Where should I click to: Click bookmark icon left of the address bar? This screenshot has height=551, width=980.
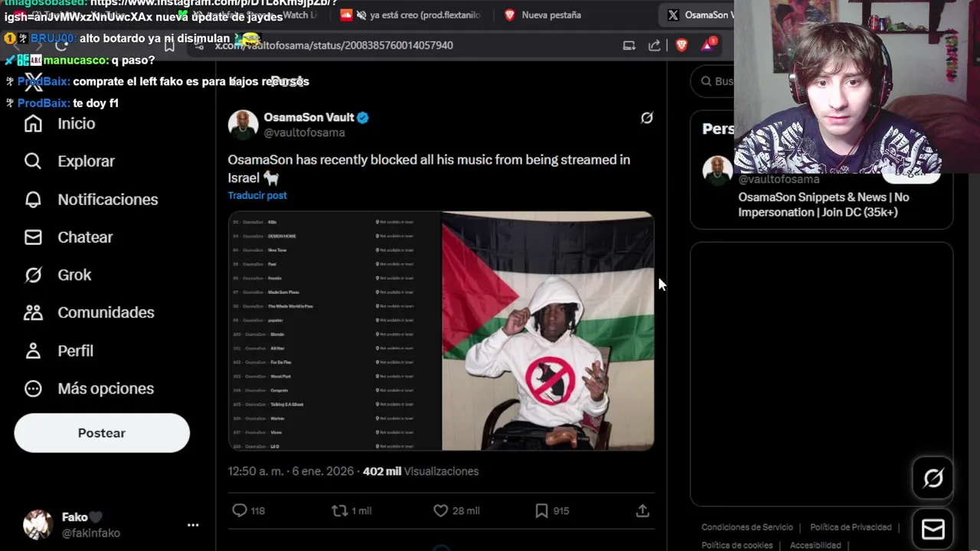(170, 45)
